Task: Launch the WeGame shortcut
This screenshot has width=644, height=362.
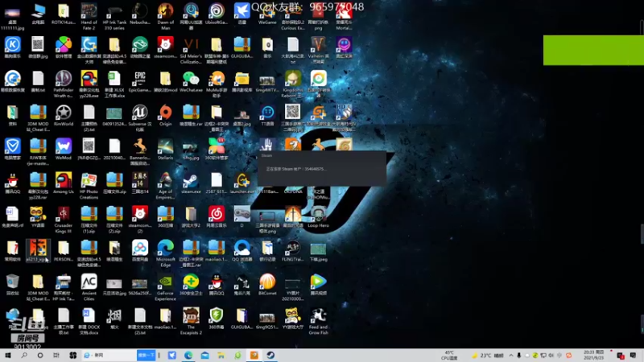Action: [267, 15]
